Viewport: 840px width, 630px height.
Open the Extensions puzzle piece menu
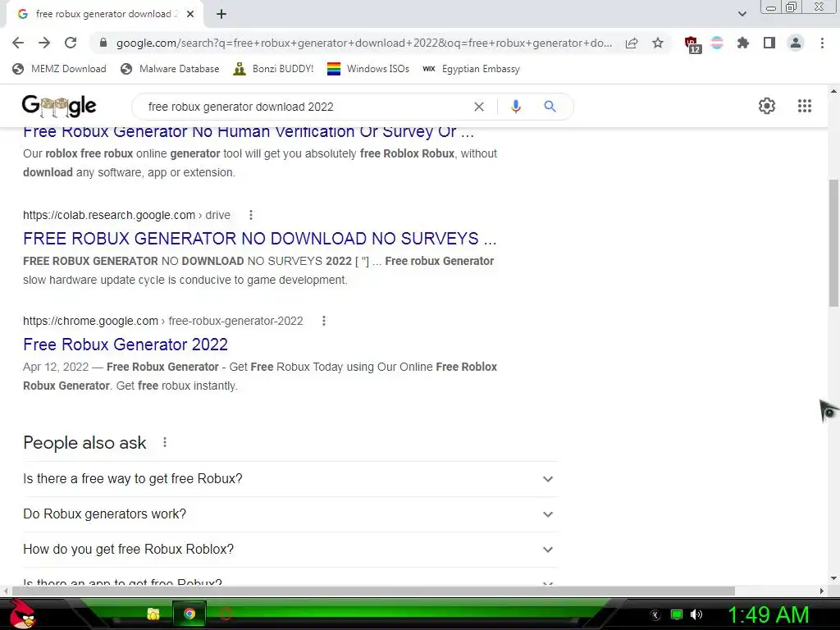pyautogui.click(x=742, y=43)
